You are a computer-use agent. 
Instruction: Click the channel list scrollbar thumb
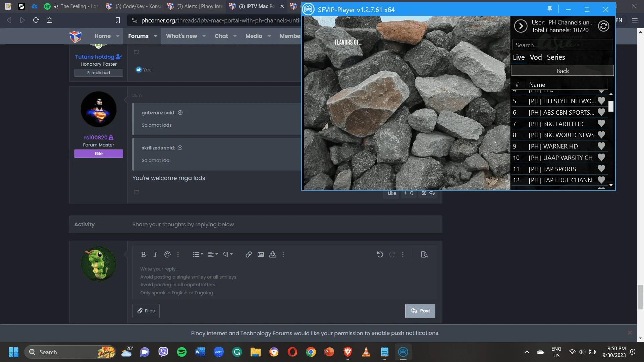611,106
